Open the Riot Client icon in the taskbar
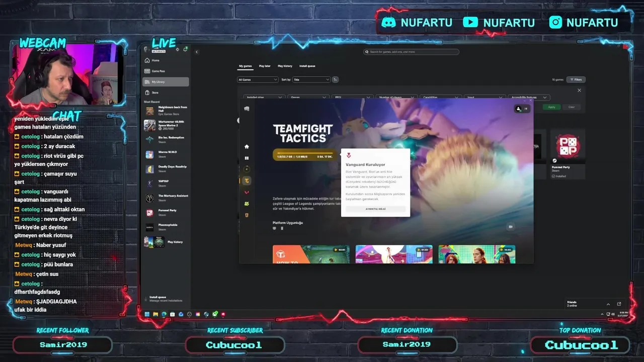 pos(223,314)
